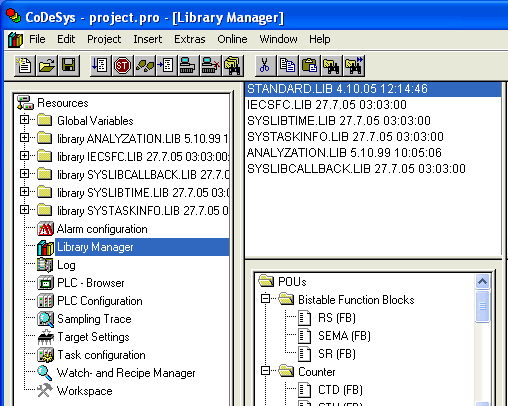
Task: Click the Cut scissors icon
Action: click(x=265, y=65)
